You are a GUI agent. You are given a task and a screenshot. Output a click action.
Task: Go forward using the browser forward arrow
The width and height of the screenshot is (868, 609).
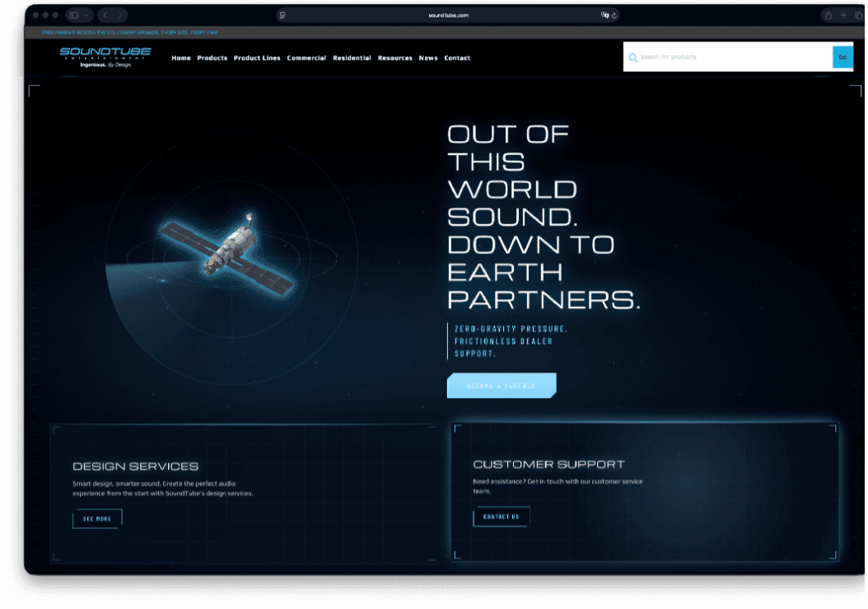pyautogui.click(x=119, y=15)
